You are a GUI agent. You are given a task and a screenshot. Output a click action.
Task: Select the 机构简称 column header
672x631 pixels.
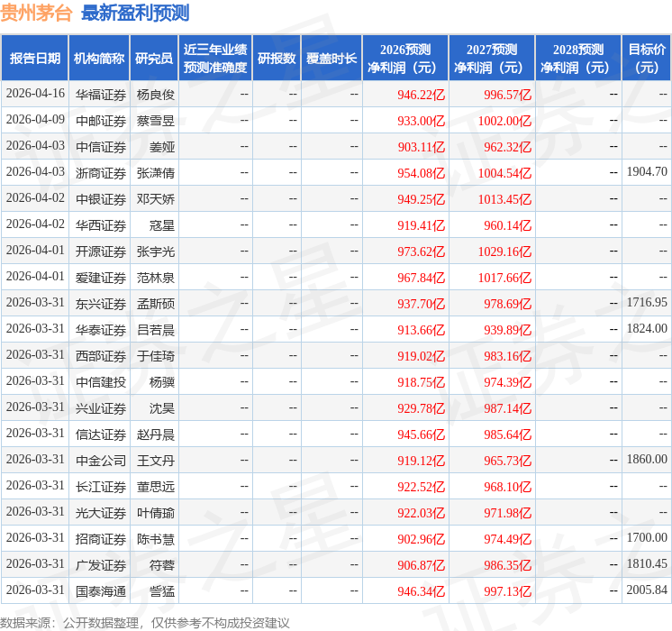click(99, 59)
